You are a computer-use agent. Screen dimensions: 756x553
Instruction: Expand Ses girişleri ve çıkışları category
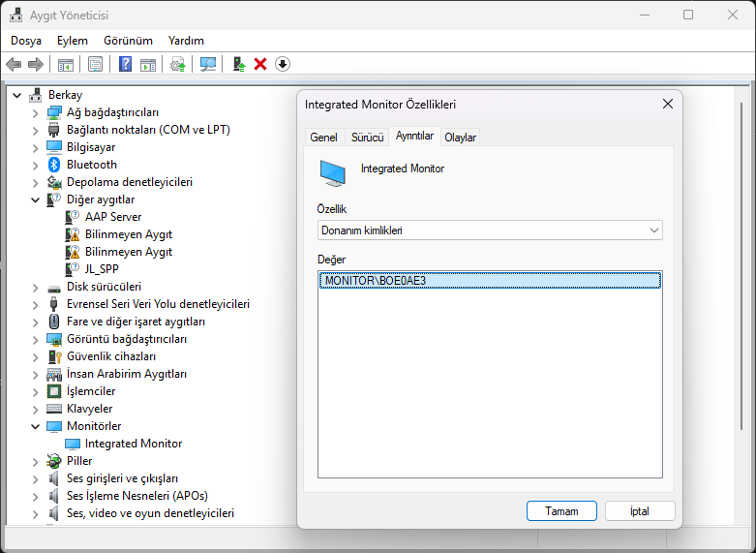pos(35,478)
